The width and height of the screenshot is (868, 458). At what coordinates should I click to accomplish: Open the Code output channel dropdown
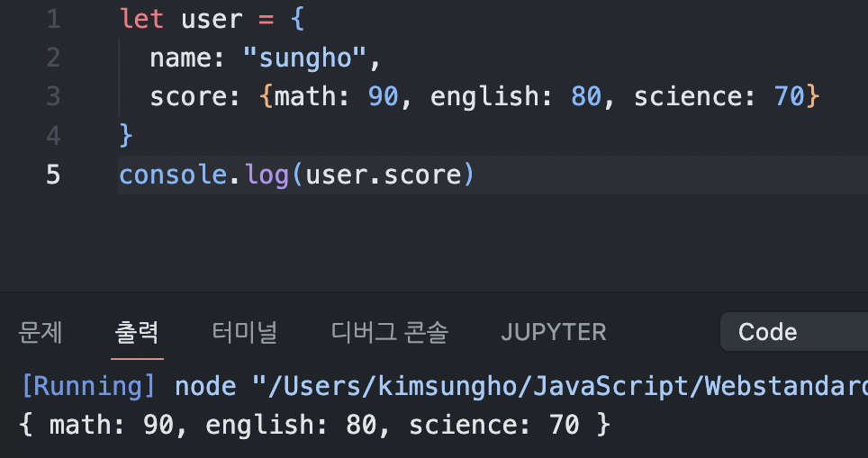tap(794, 332)
